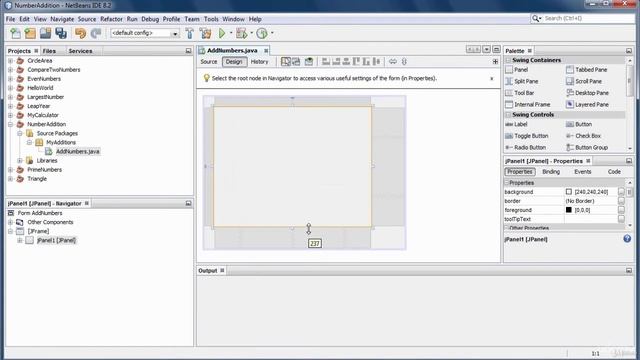Open help for jPanel1 properties

click(x=627, y=239)
